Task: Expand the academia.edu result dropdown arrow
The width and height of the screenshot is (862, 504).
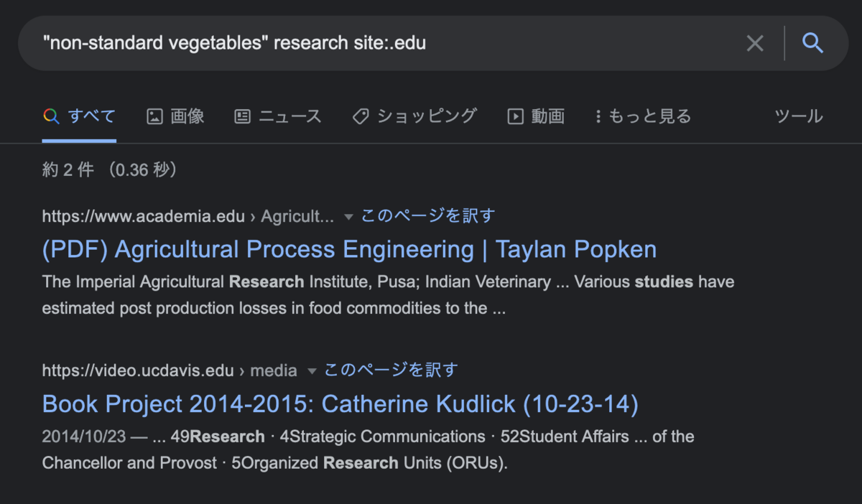Action: 348,216
